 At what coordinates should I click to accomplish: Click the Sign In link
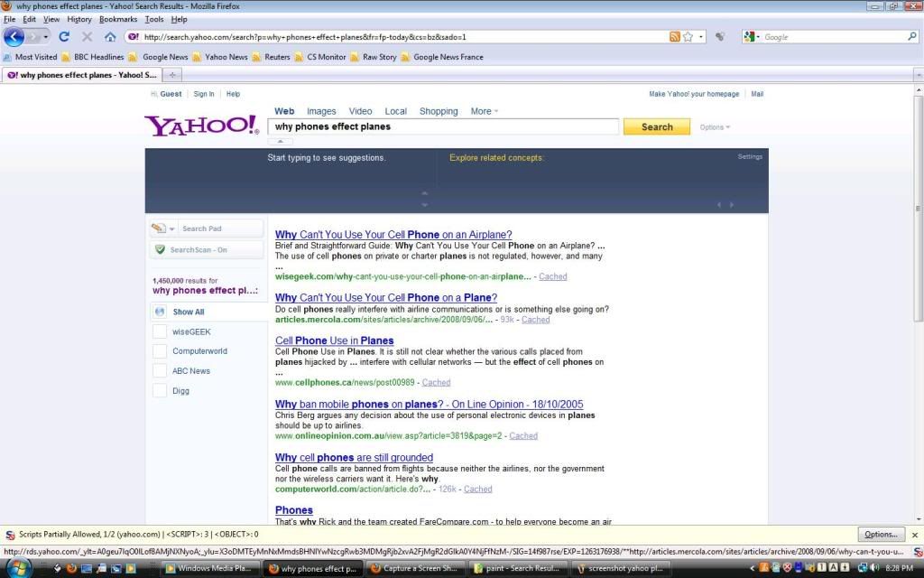pos(204,94)
